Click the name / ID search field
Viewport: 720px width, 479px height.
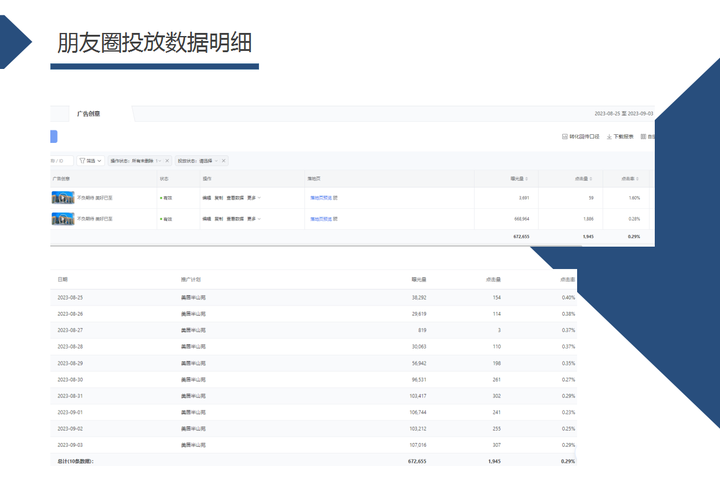(59, 160)
